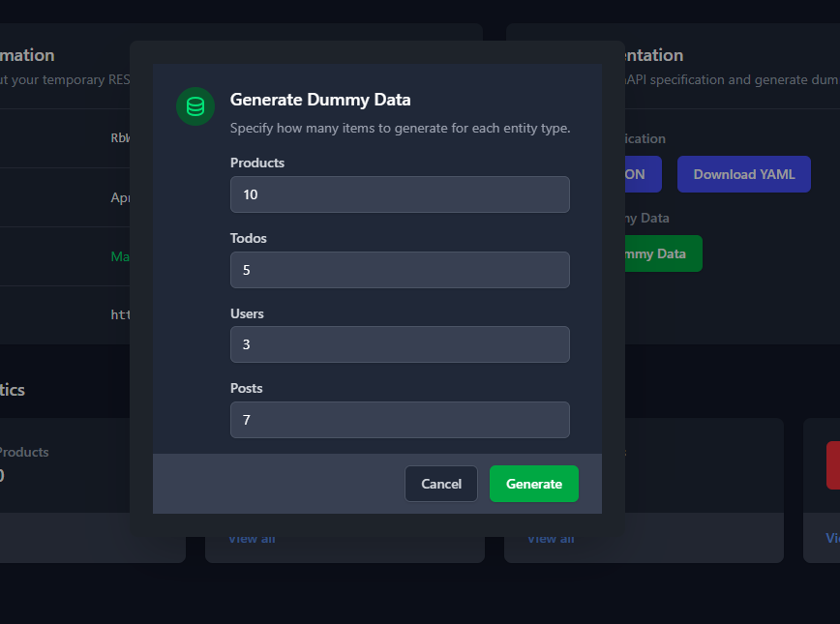Focus the Products quantity input field
This screenshot has height=624, width=840.
point(400,194)
